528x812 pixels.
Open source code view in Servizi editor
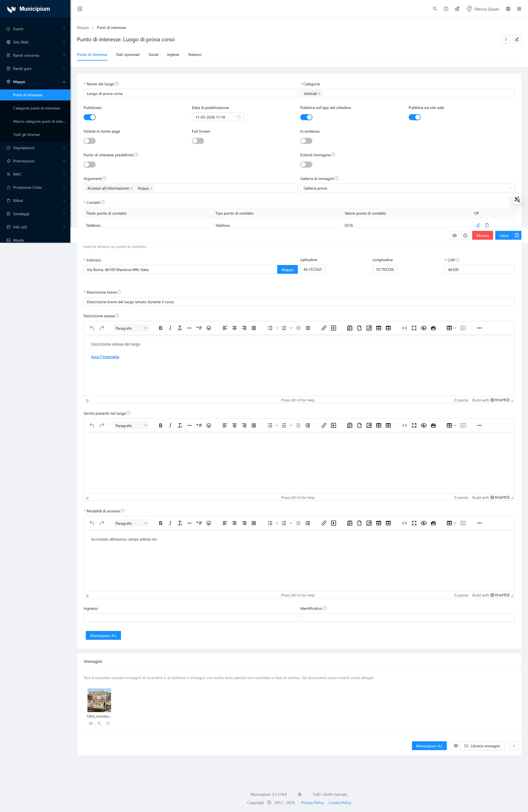[404, 425]
